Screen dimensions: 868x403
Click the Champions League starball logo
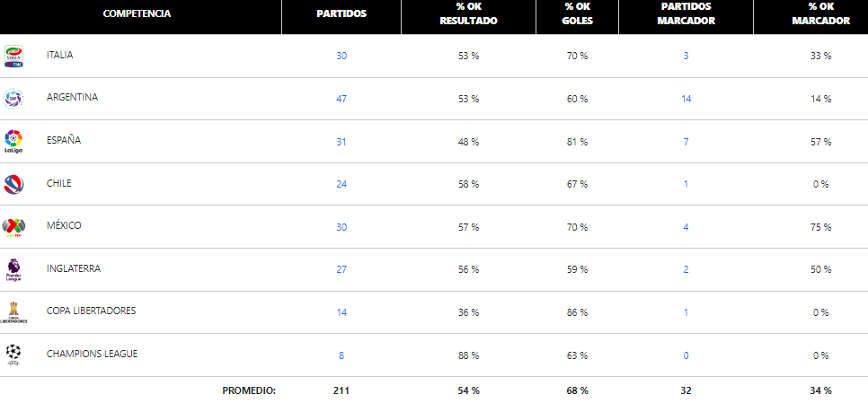pyautogui.click(x=13, y=355)
